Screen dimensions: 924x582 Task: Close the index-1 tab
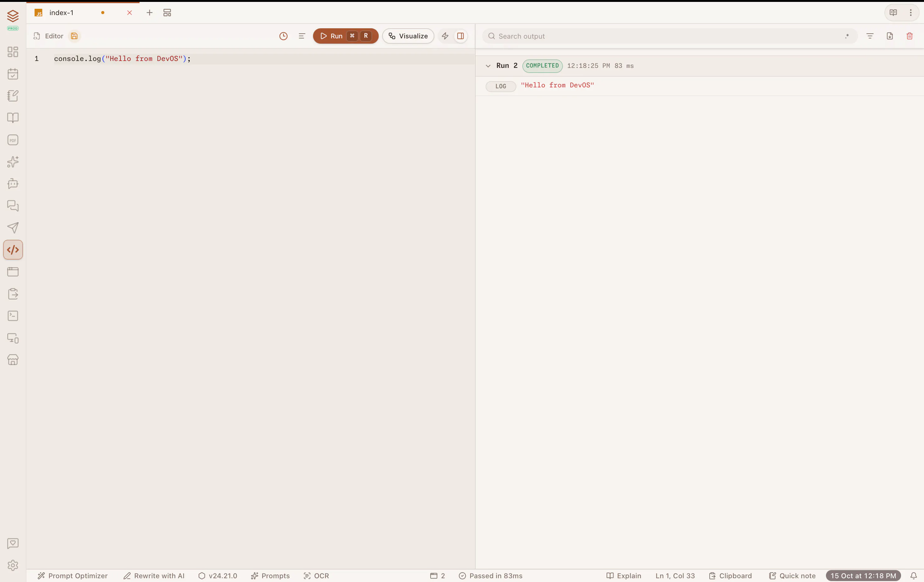[x=129, y=13]
